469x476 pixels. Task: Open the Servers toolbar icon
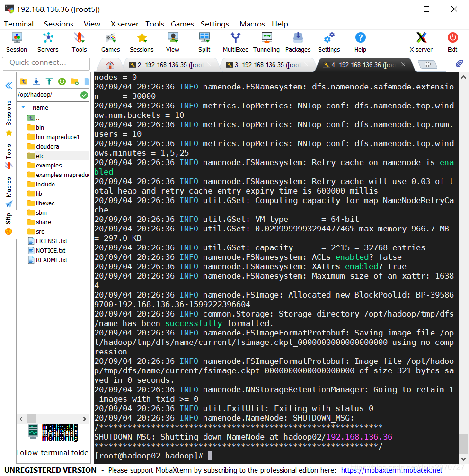click(48, 42)
